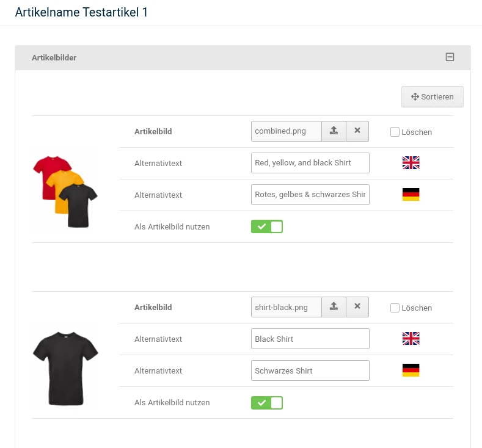This screenshot has height=448, width=482.
Task: Click the UK flag beside 'Red, yellow, and black Shirt'
Action: click(411, 163)
